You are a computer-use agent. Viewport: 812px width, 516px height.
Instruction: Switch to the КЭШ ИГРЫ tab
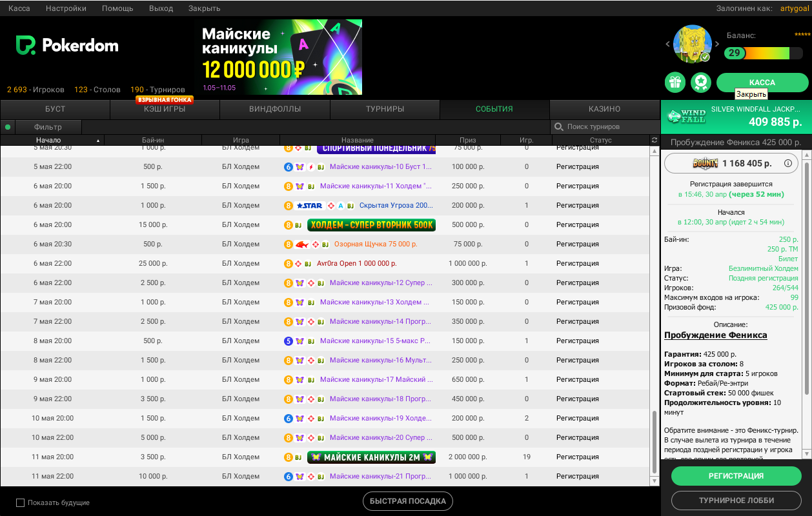pyautogui.click(x=165, y=109)
